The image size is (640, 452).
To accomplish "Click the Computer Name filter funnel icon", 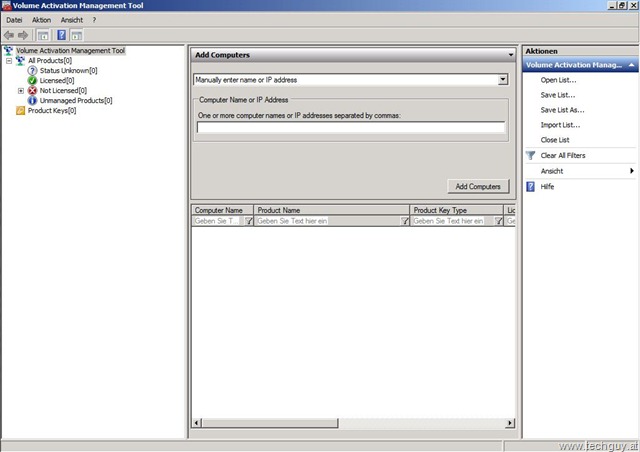I will tap(249, 221).
